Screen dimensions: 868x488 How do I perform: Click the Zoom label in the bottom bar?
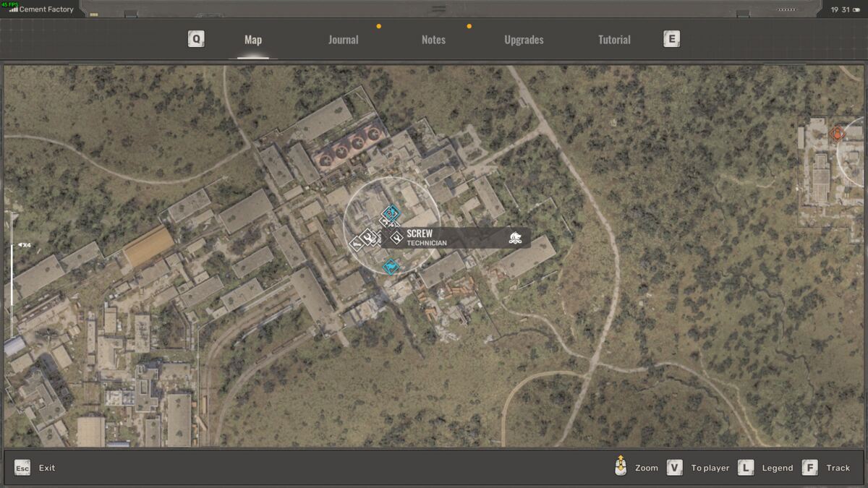click(x=647, y=468)
